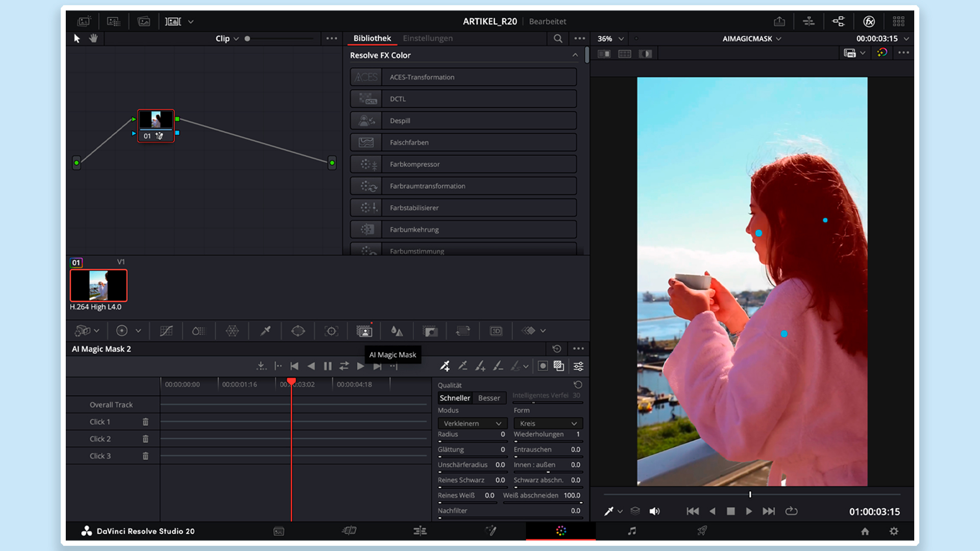
Task: Delete the Click 2 track
Action: point(145,439)
